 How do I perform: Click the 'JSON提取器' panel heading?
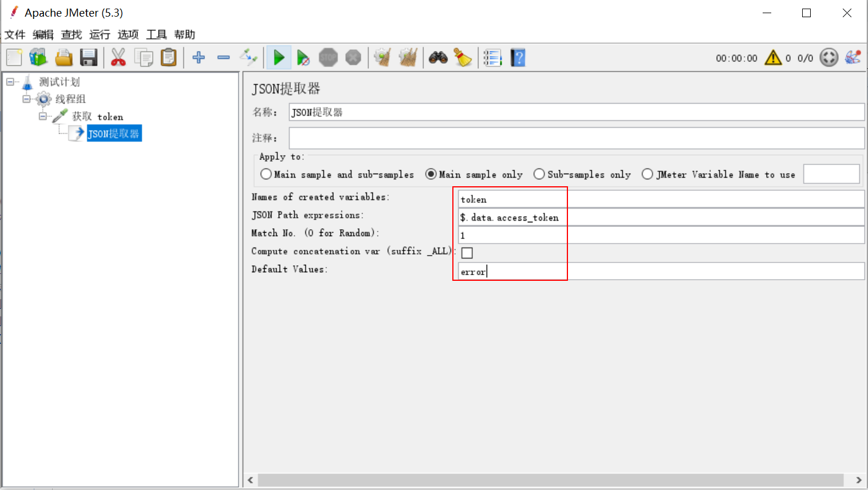286,89
